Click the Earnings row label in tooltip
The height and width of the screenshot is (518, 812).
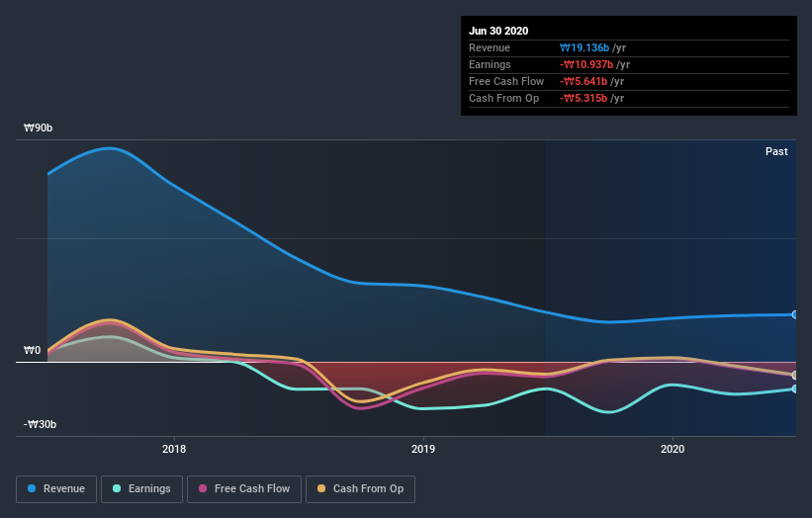pyautogui.click(x=490, y=64)
